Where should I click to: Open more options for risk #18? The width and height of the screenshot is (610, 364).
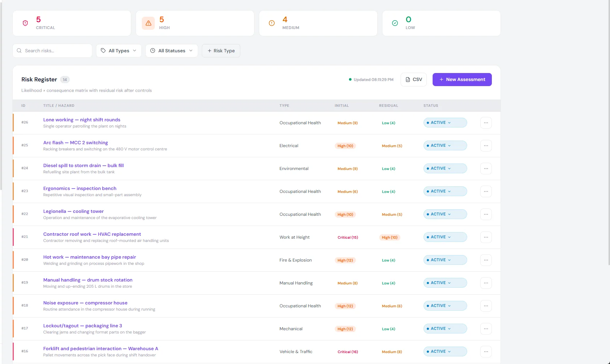point(486,306)
